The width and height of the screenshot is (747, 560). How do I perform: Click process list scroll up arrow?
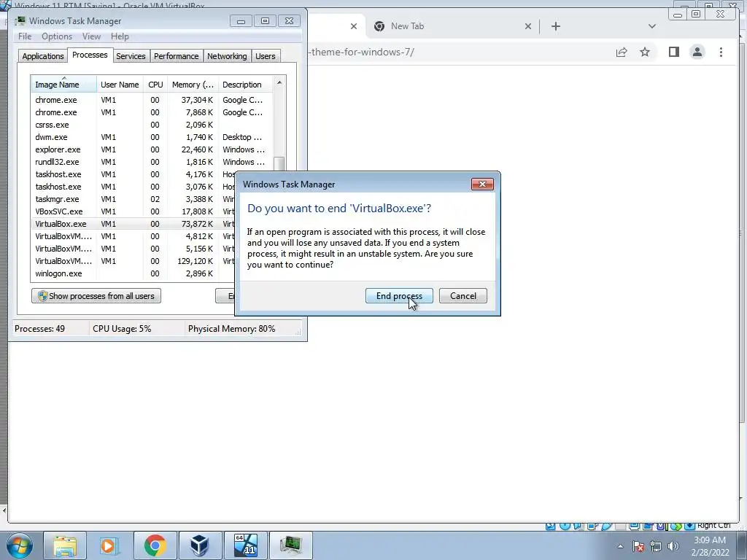point(279,82)
